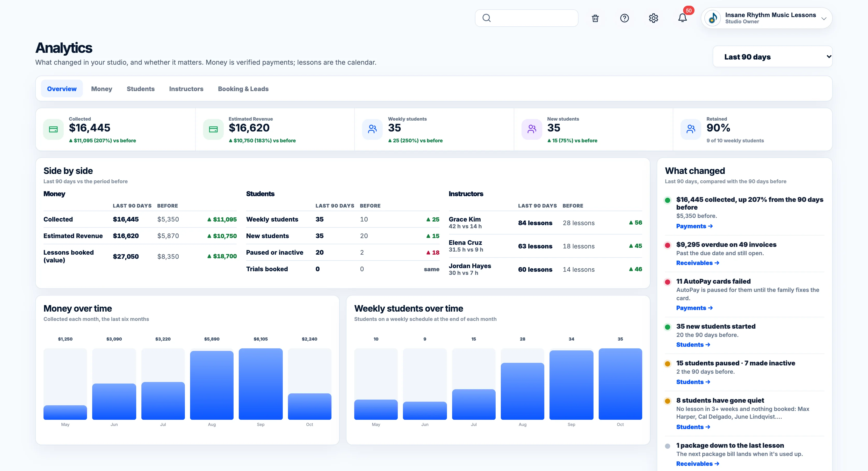Open the Last 90 days period dropdown
This screenshot has width=868, height=471.
pyautogui.click(x=772, y=57)
